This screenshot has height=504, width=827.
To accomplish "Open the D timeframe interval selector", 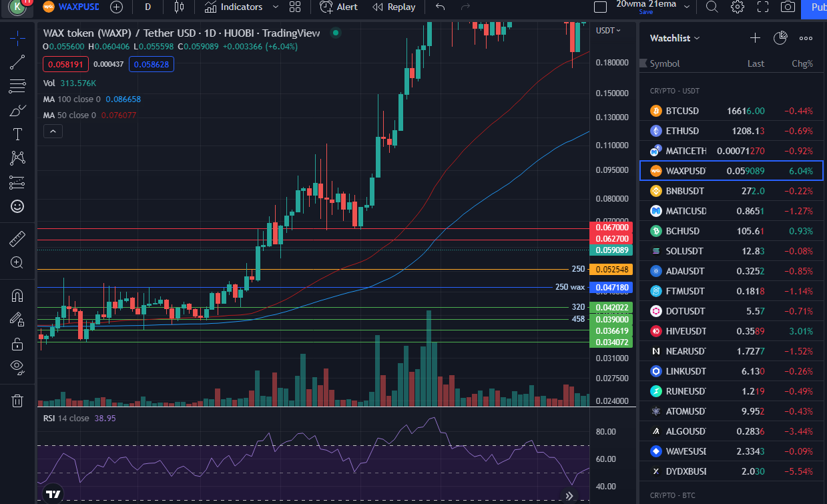I will (148, 7).
